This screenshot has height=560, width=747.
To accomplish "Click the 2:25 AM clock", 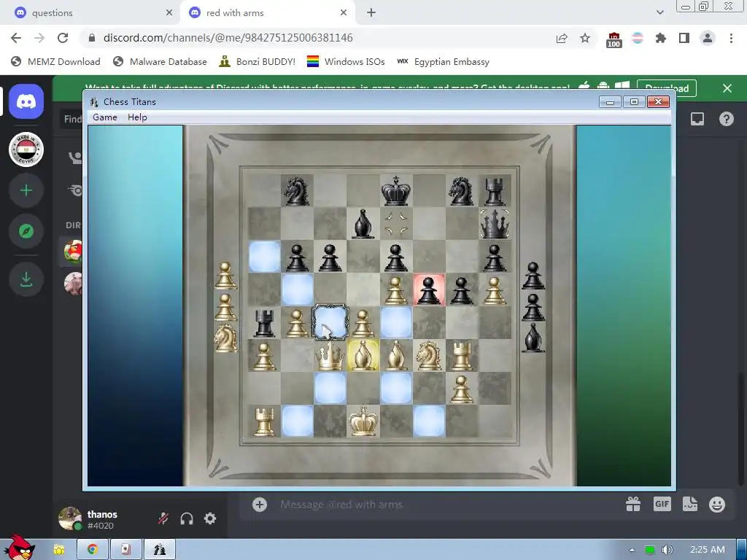I will (x=707, y=550).
